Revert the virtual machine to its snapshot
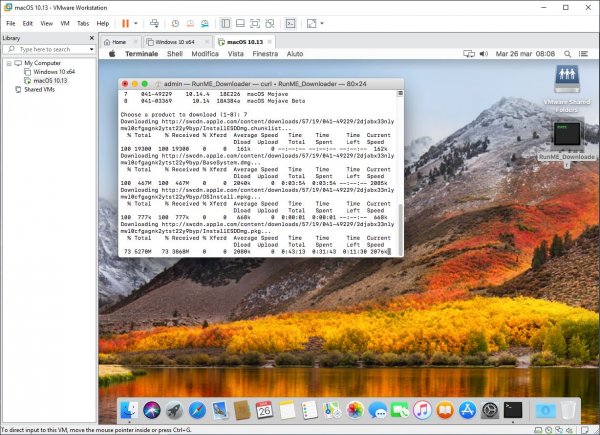600x435 pixels. pyautogui.click(x=190, y=24)
